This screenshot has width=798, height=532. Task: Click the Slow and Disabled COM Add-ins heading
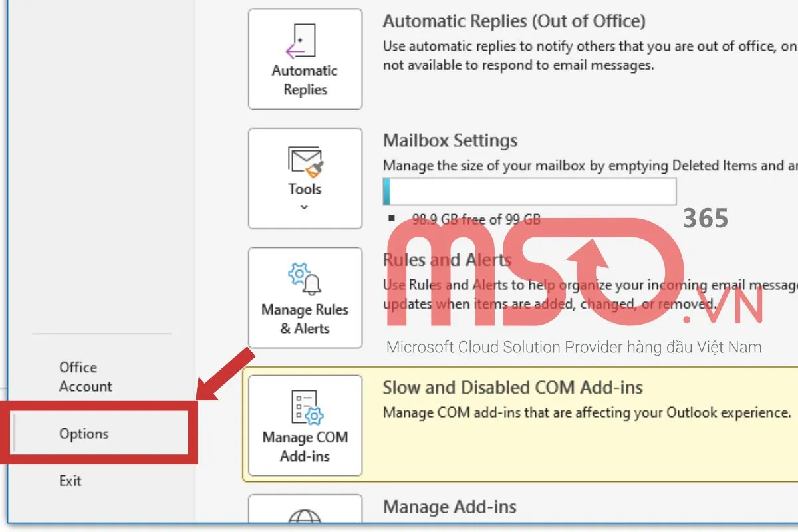click(x=512, y=387)
